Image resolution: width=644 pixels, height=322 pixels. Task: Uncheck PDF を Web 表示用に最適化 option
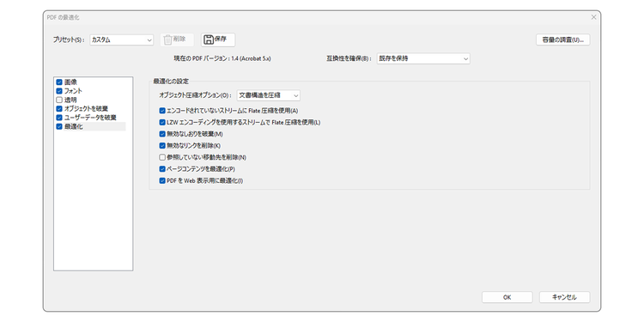pos(162,180)
